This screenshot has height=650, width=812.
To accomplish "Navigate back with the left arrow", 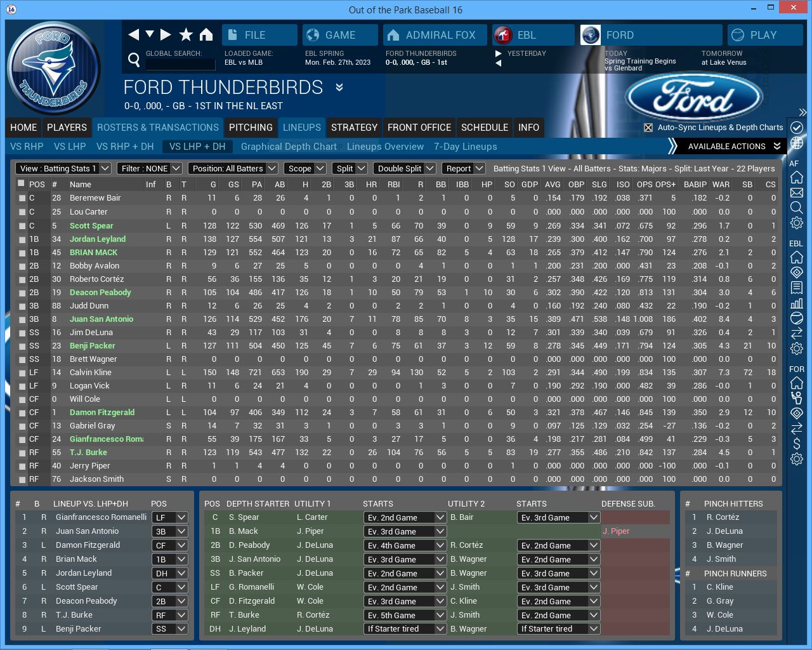I will (133, 35).
